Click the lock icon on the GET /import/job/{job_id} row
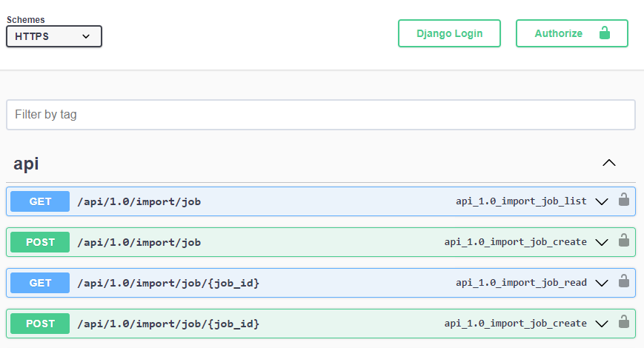This screenshot has height=348, width=644. point(624,281)
